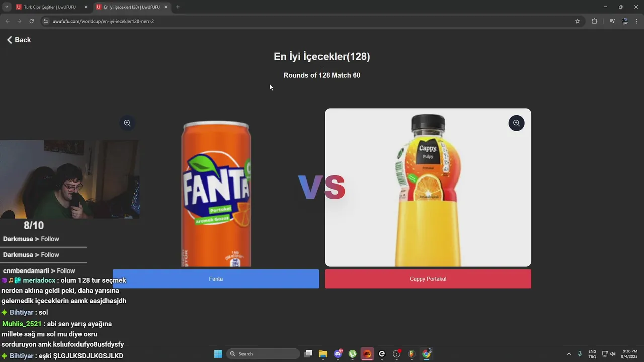
Task: Close the En İyi İçecekler(128) tab
Action: coord(166,7)
